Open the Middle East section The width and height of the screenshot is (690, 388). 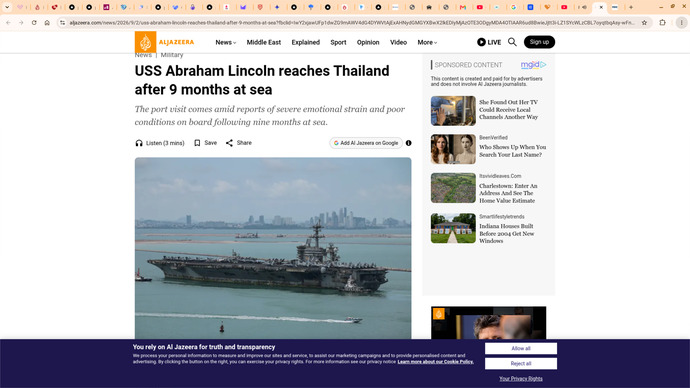[x=264, y=42]
